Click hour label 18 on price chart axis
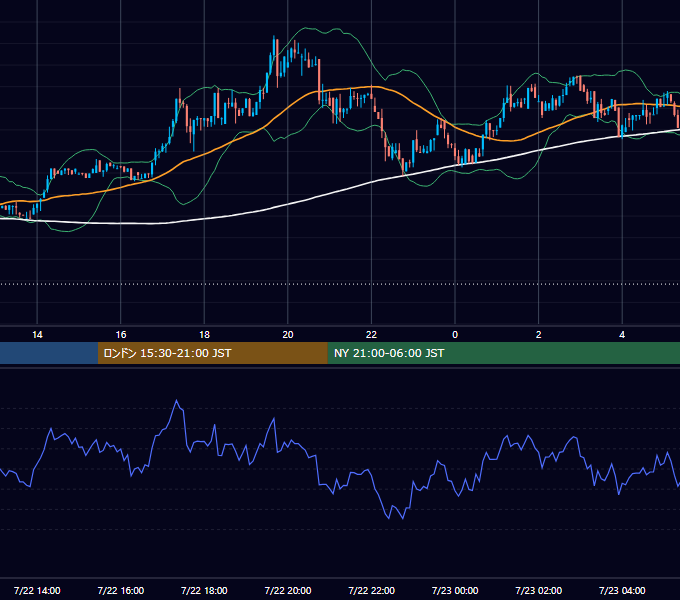Screen dimensions: 680x600 pos(204,335)
